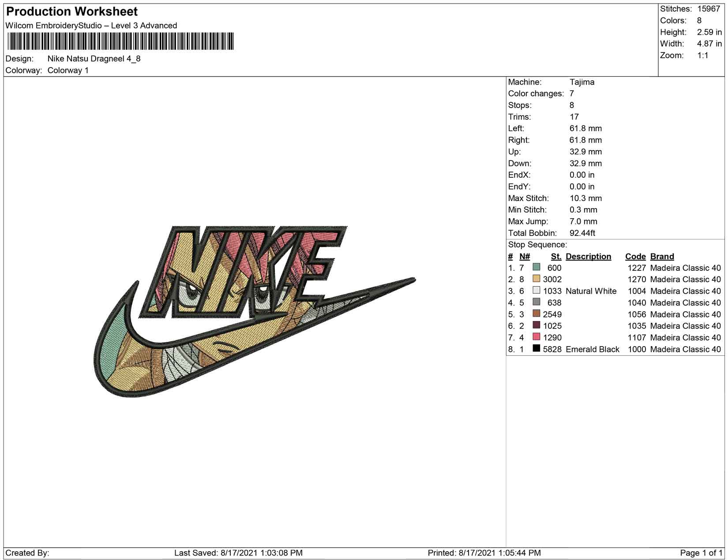The width and height of the screenshot is (728, 560).
Task: Select the total bobbin value '92.44ft'
Action: tap(582, 233)
